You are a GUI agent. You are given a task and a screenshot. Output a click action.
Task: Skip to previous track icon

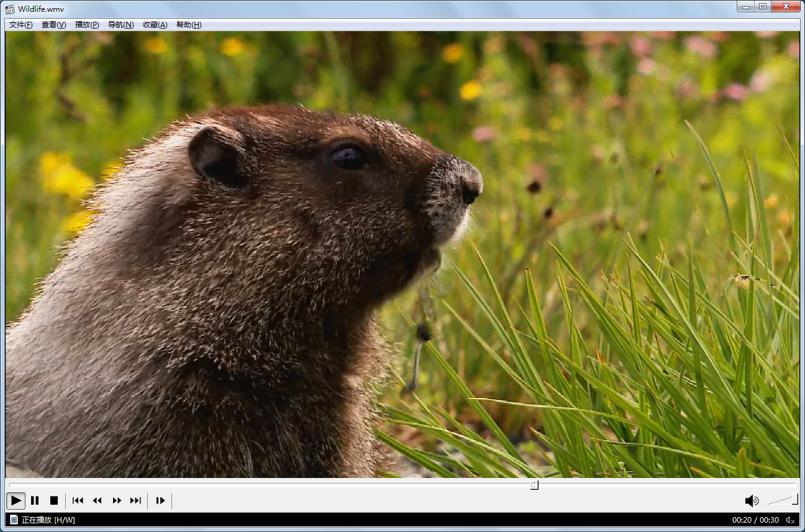(78, 500)
